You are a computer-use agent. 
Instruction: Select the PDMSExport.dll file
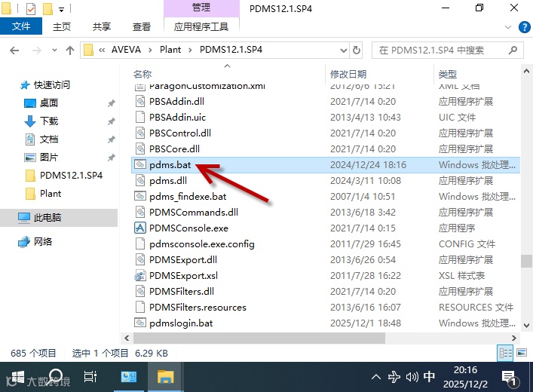(x=183, y=260)
